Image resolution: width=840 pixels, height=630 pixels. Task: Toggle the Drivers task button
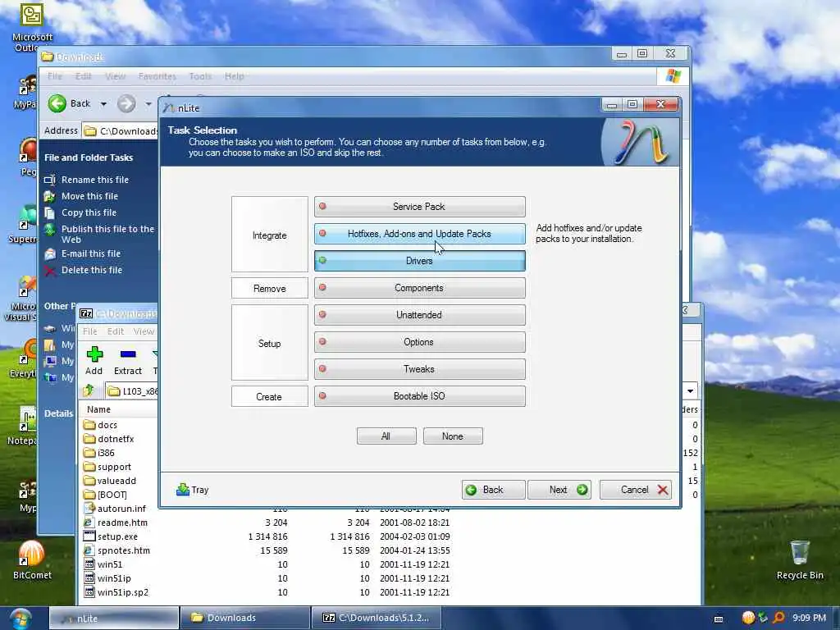(419, 261)
